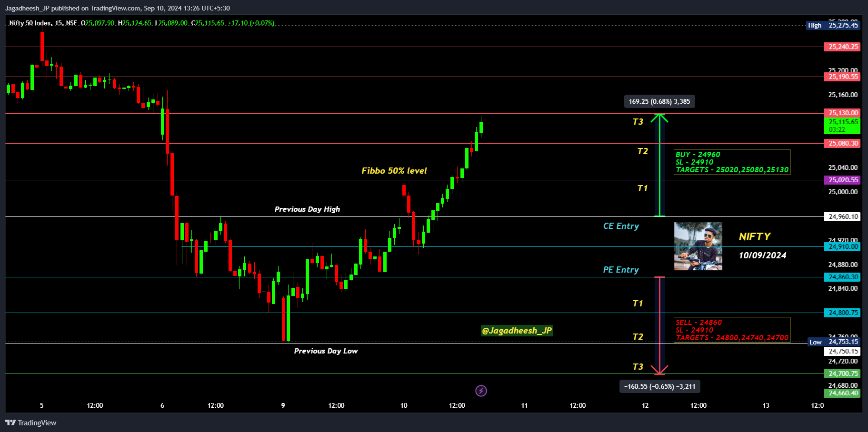The height and width of the screenshot is (432, 868).
Task: Select the yellow NIFTY title text
Action: tap(755, 236)
